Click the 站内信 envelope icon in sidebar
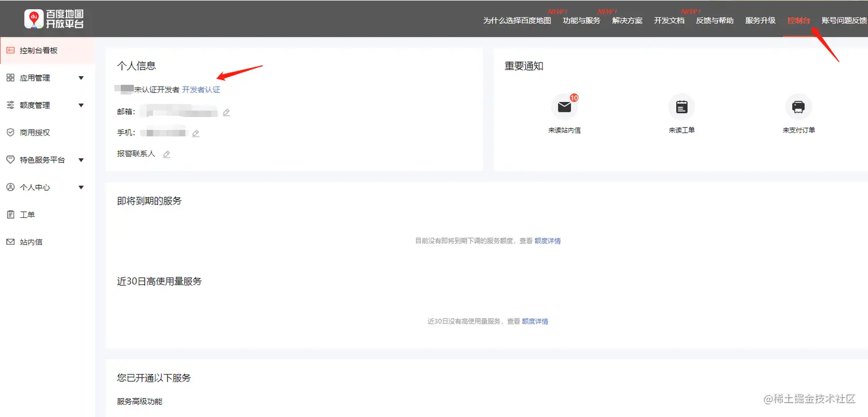The width and height of the screenshot is (868, 417). [x=10, y=242]
